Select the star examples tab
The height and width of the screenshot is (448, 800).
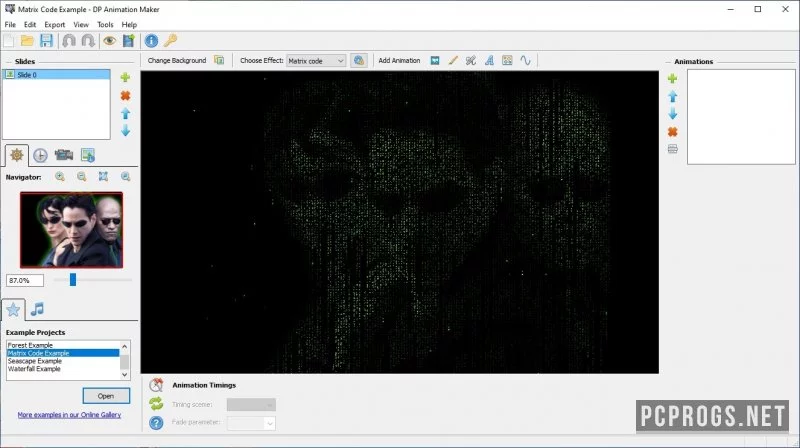(13, 309)
